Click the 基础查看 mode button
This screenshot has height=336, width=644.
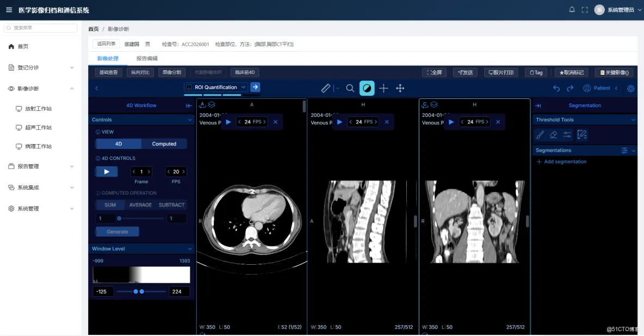point(109,73)
